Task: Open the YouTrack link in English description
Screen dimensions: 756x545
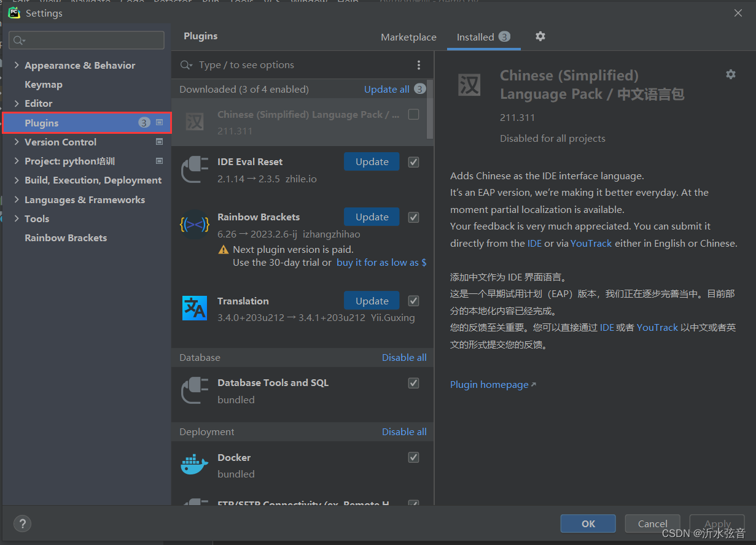Action: (591, 243)
